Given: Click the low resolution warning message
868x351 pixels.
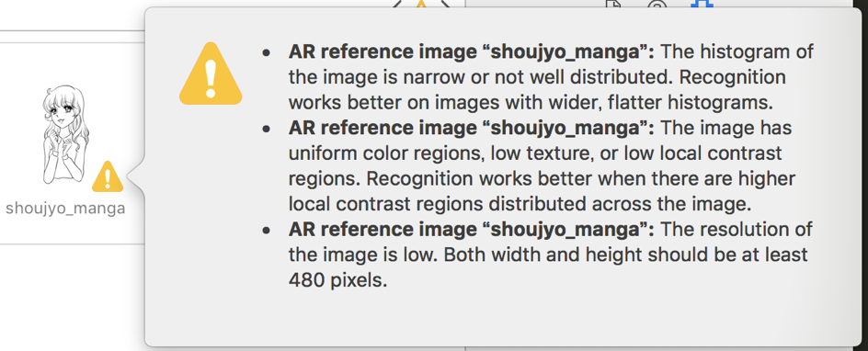Looking at the screenshot, I should 550,255.
